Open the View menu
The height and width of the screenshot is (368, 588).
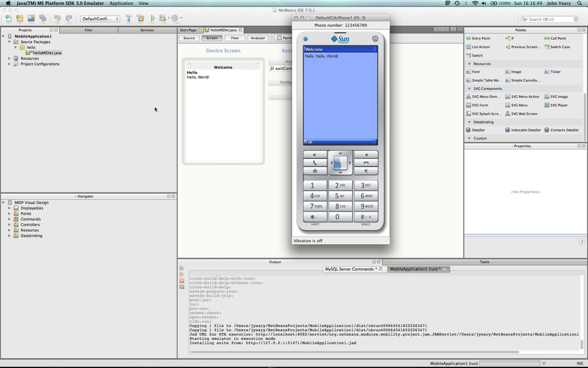tap(144, 3)
